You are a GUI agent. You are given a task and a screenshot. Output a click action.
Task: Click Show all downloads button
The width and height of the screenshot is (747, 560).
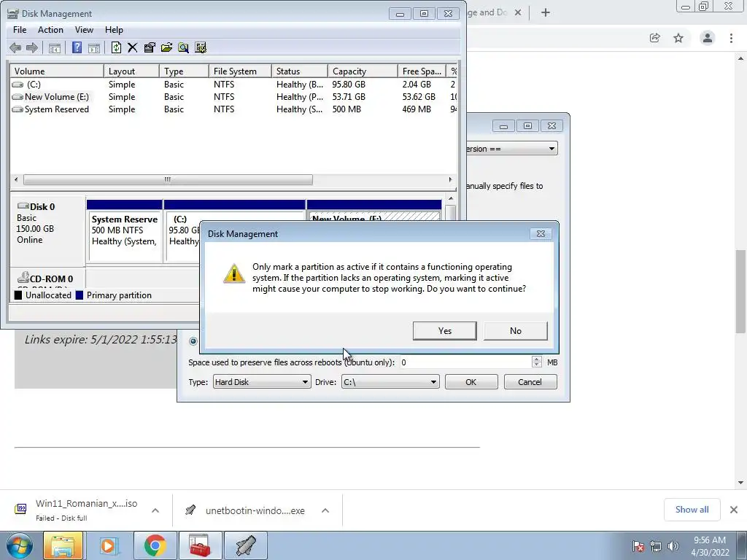[x=692, y=510]
